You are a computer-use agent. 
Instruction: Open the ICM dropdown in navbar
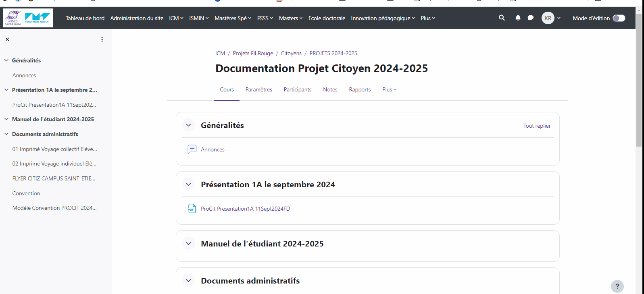pos(176,18)
